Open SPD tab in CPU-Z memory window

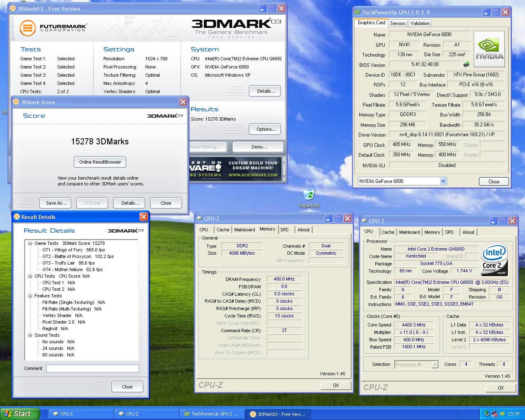coord(284,230)
